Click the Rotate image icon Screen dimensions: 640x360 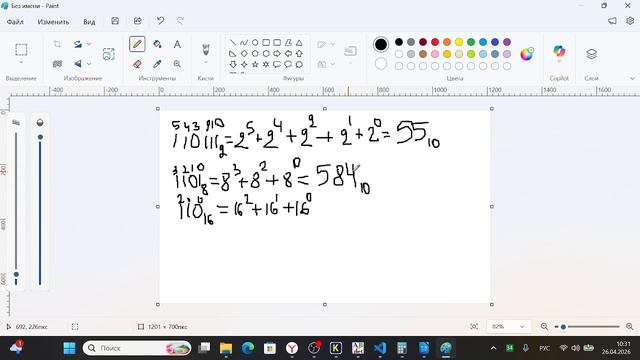click(78, 44)
